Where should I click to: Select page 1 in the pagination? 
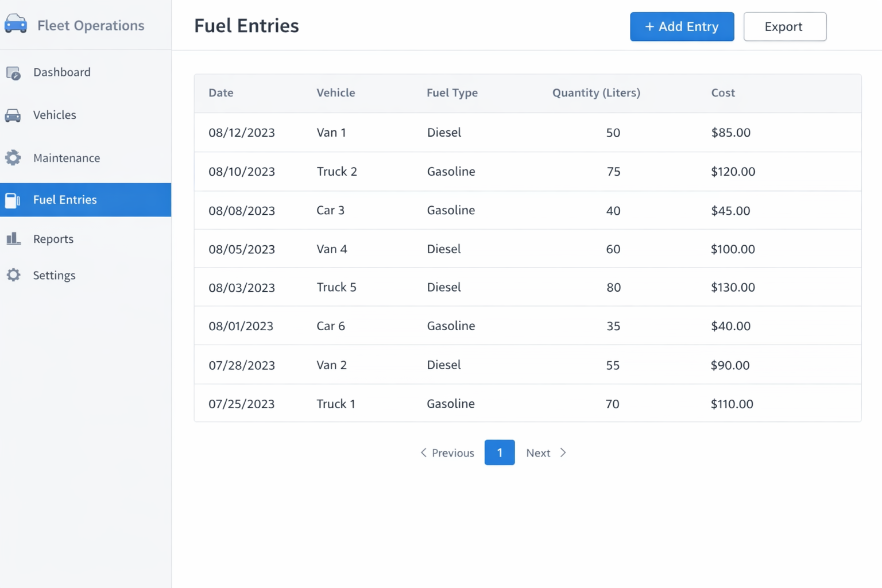[x=499, y=452]
